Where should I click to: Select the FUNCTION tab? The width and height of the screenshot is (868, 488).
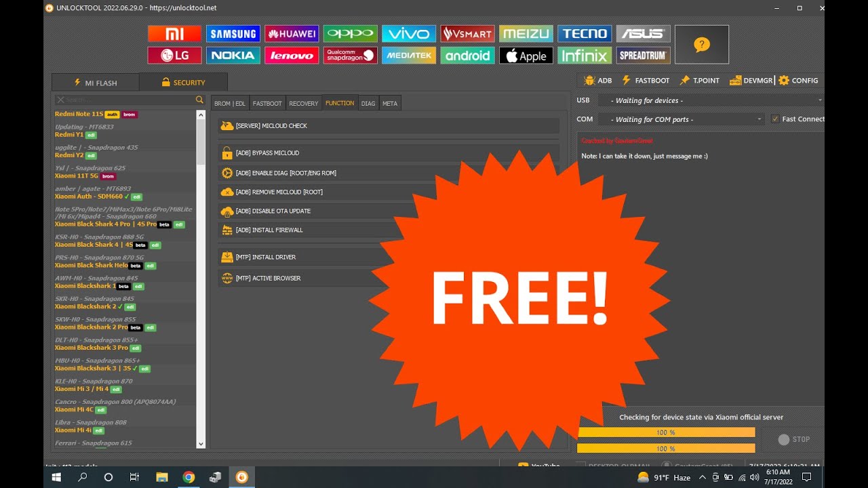(340, 103)
